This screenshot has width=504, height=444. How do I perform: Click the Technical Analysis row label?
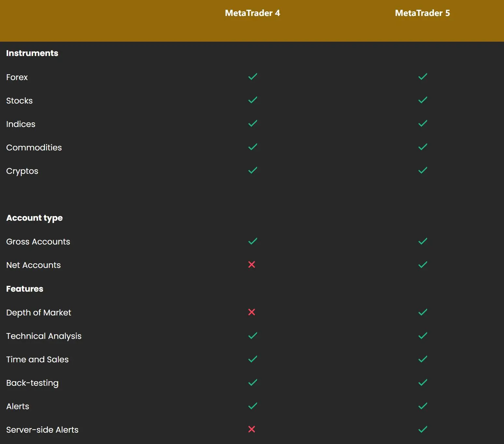[44, 336]
